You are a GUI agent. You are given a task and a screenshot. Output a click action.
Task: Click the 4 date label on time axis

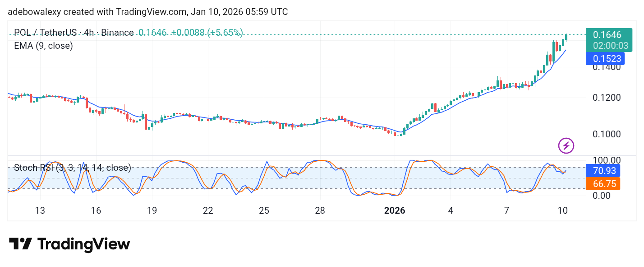[x=451, y=211]
